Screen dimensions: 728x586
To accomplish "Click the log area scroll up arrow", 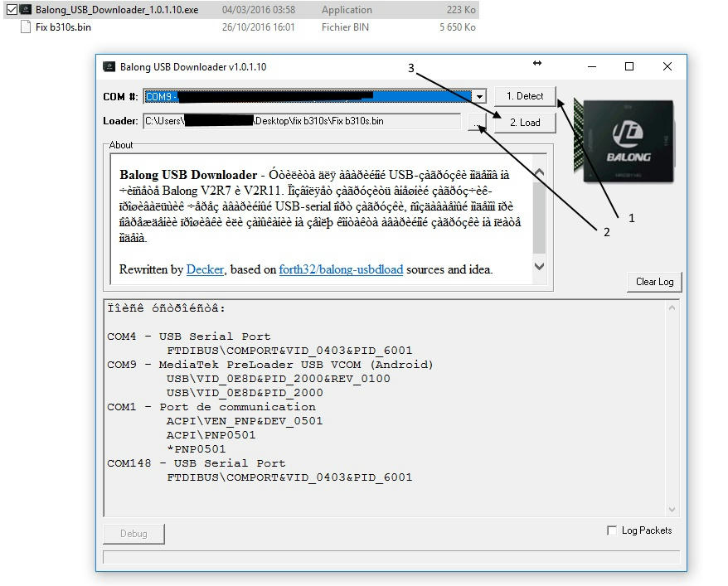I will (672, 308).
